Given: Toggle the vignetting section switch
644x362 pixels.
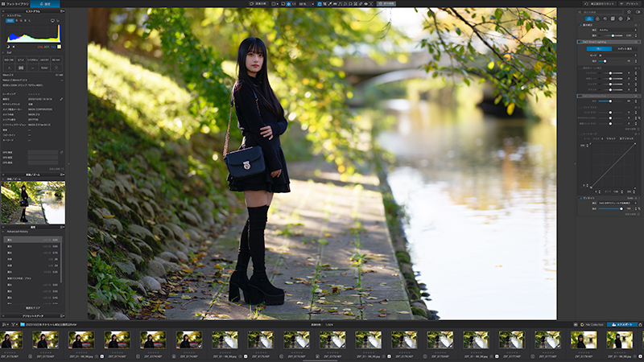Looking at the screenshot, I should tap(580, 198).
